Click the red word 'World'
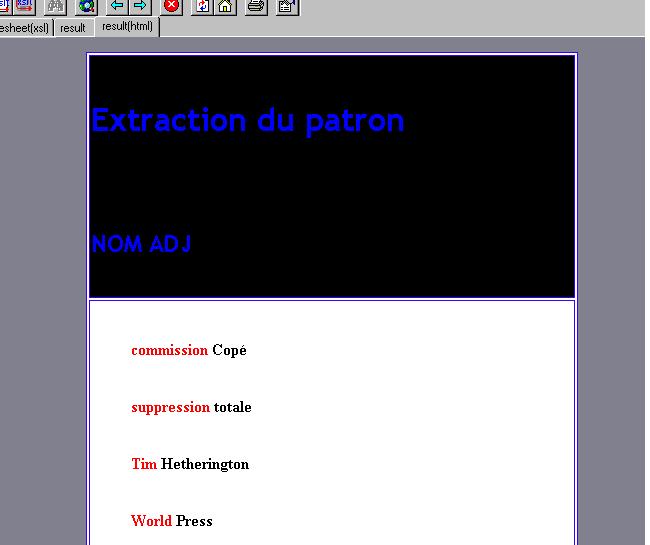 tap(151, 521)
